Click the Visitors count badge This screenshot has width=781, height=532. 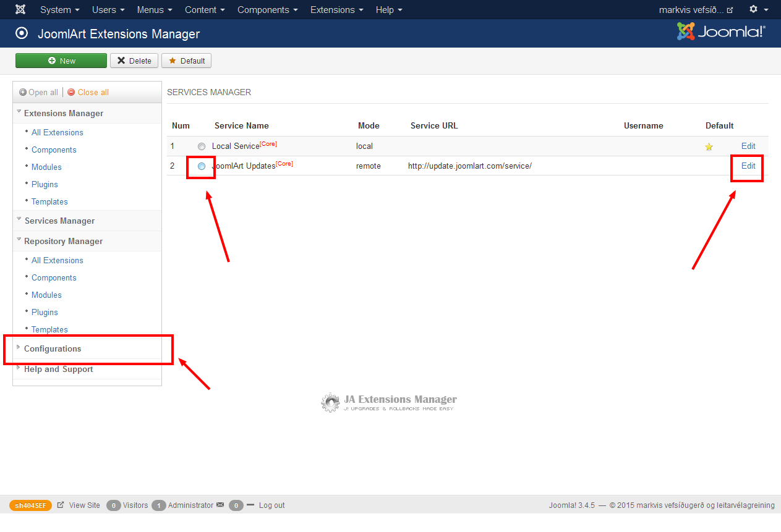113,505
